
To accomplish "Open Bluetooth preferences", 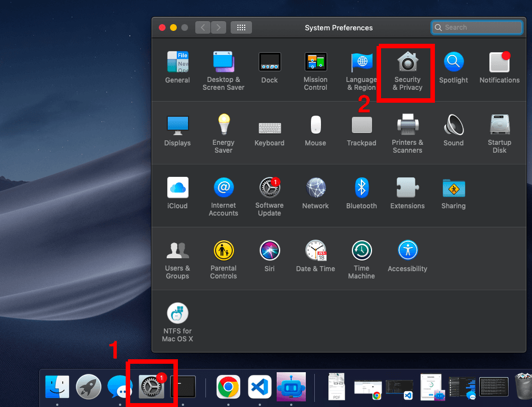I will pyautogui.click(x=361, y=193).
